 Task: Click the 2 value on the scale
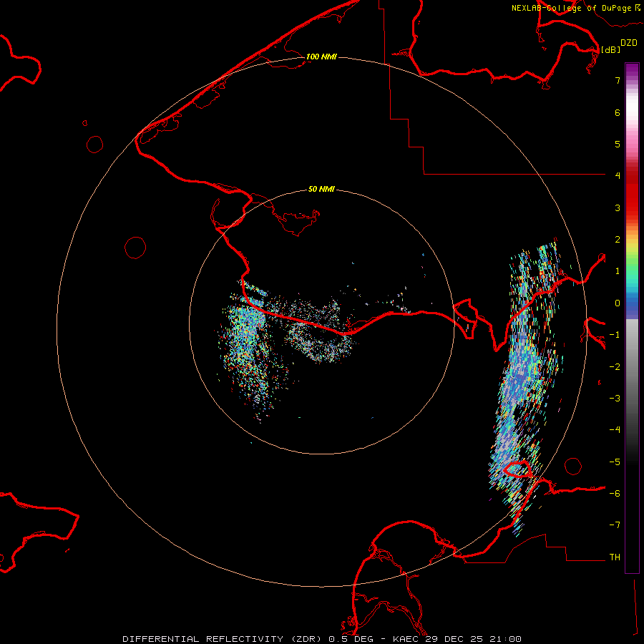pyautogui.click(x=618, y=240)
